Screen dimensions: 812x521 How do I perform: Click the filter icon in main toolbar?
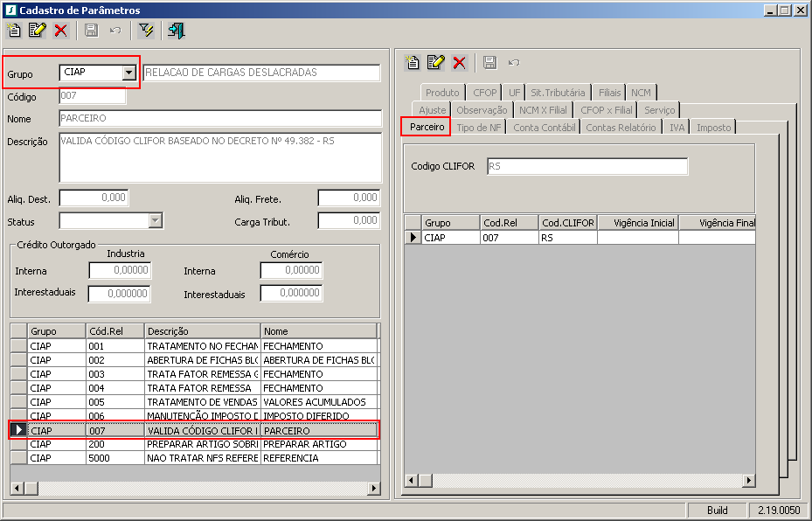click(146, 31)
